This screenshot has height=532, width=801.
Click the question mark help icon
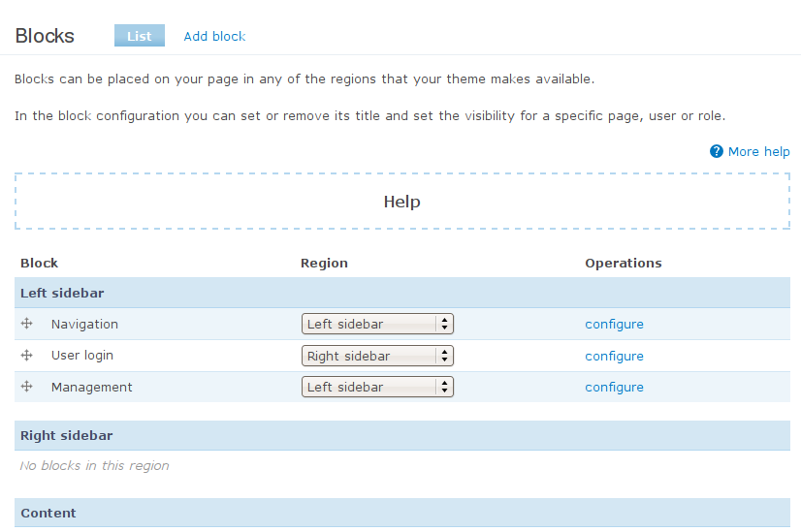[717, 151]
